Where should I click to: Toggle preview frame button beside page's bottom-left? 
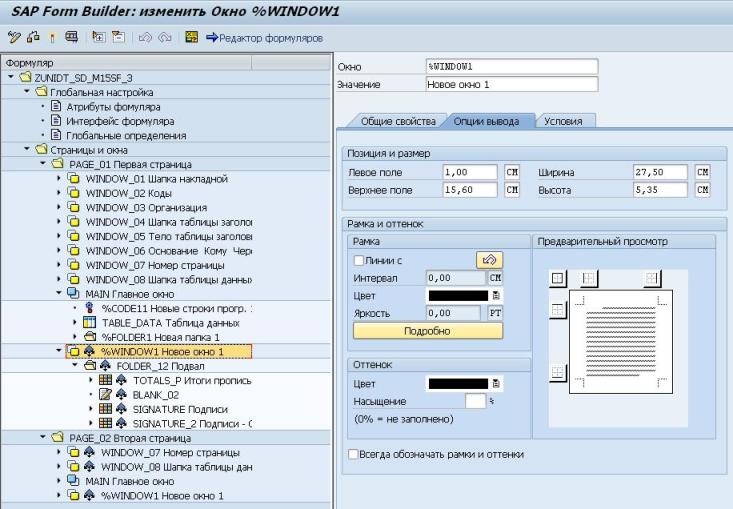coord(557,373)
